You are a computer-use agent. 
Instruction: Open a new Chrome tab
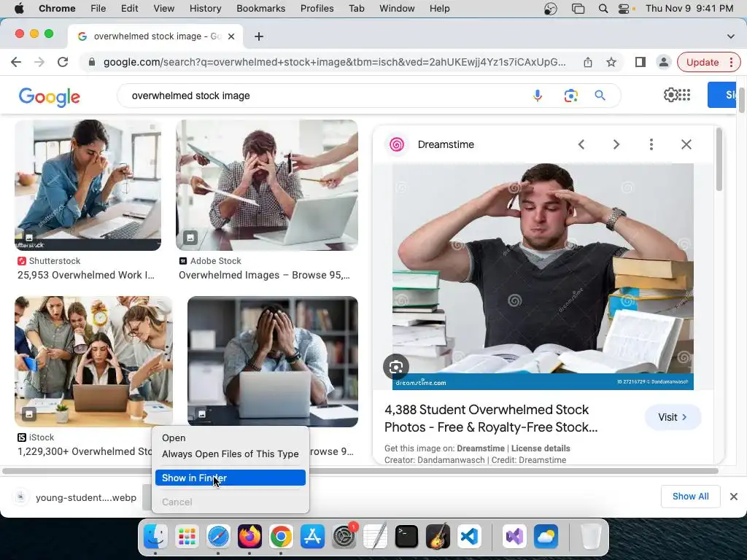click(259, 36)
